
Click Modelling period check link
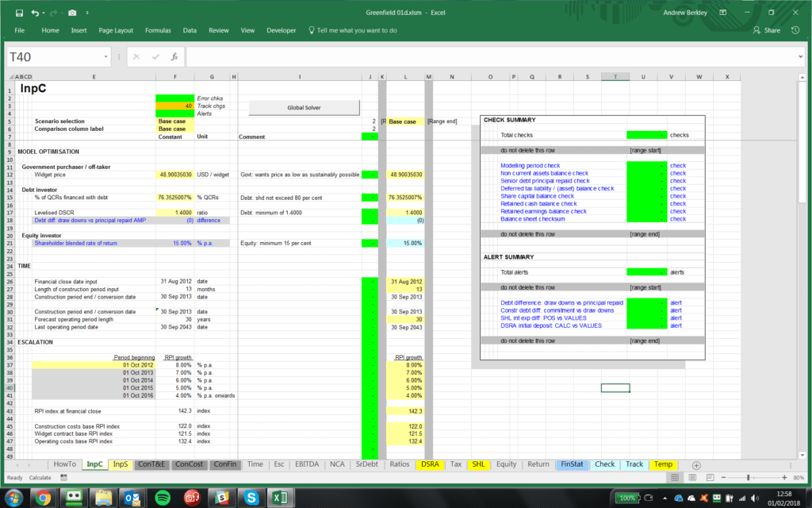[530, 166]
